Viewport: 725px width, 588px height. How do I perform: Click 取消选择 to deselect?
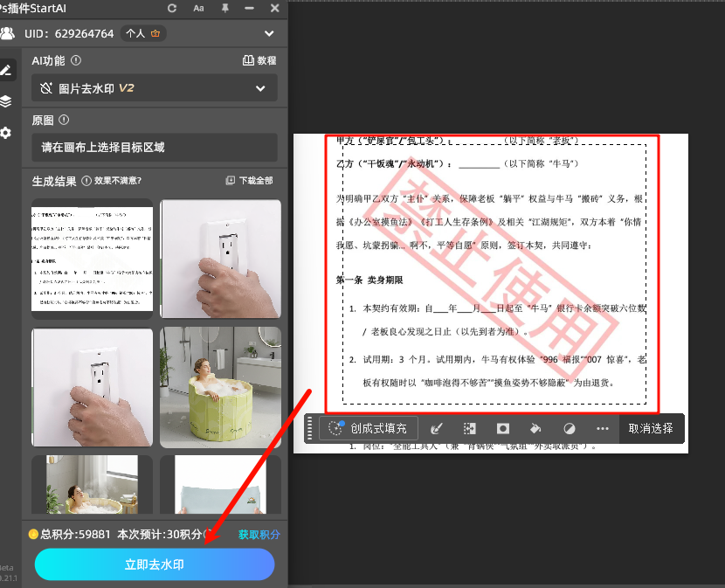[651, 428]
